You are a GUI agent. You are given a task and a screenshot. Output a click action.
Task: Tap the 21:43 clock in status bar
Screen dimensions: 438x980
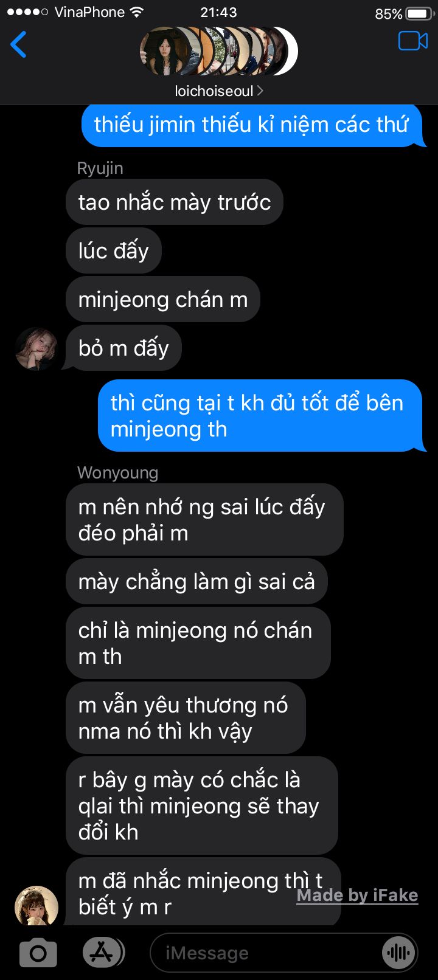pos(218,12)
